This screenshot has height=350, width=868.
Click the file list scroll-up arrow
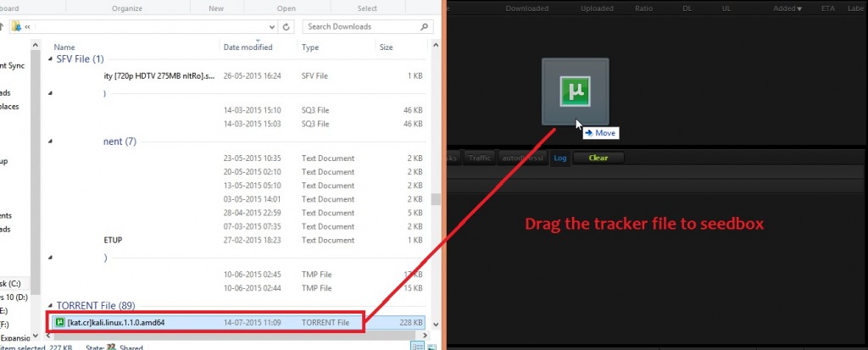click(x=437, y=44)
